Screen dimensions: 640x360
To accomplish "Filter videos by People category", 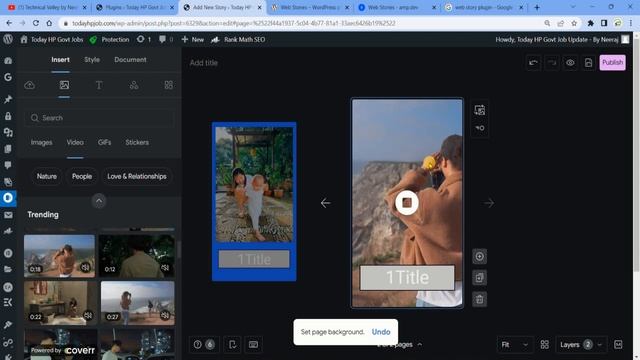I will (82, 176).
